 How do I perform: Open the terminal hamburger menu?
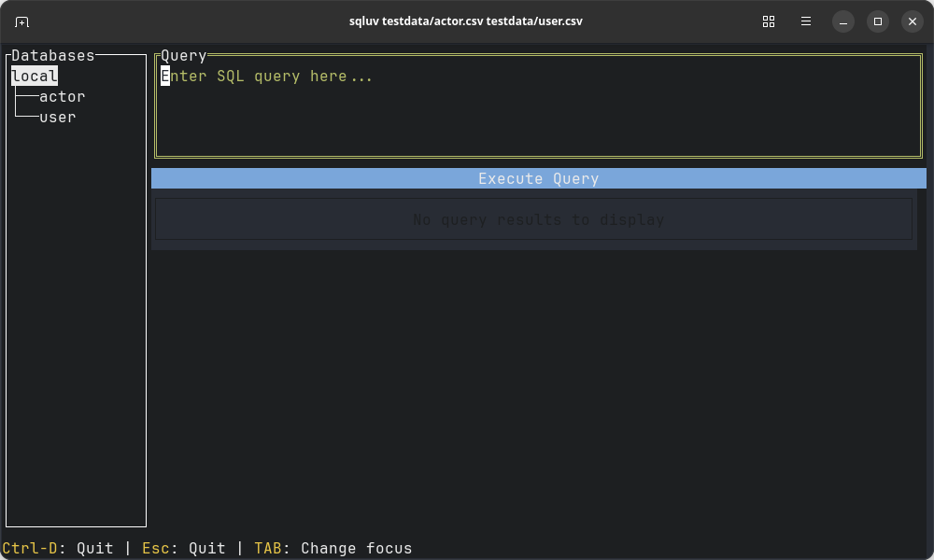tap(806, 21)
